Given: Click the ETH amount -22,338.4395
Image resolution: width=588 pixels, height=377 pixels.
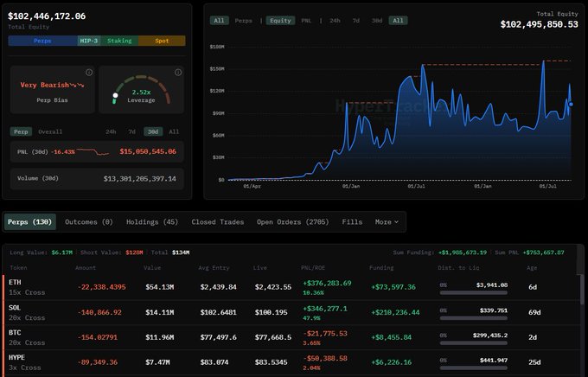Looking at the screenshot, I should (102, 287).
